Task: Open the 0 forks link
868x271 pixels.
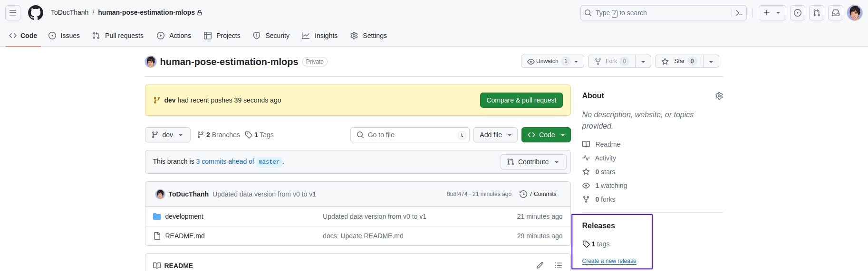Action: 599,199
